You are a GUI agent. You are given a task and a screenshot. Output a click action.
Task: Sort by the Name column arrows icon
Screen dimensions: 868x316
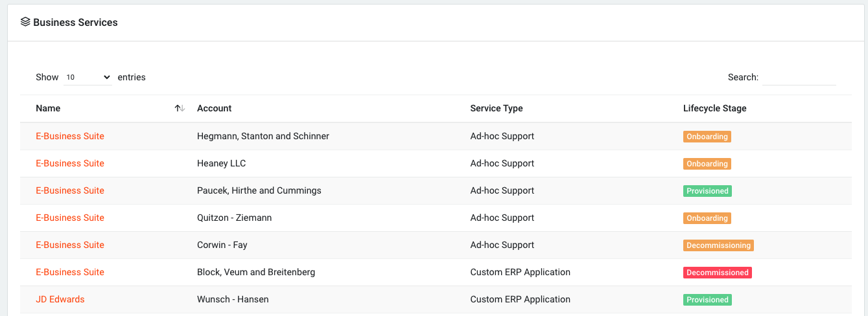point(180,108)
